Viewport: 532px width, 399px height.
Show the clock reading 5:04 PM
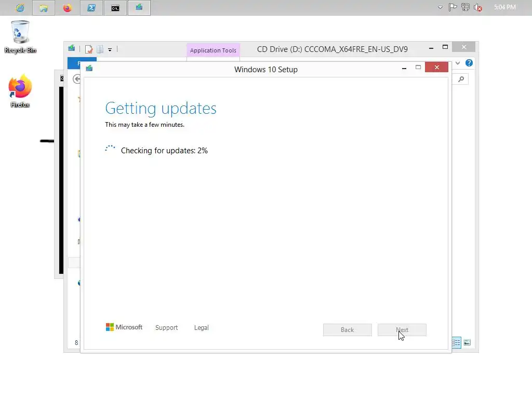point(504,7)
